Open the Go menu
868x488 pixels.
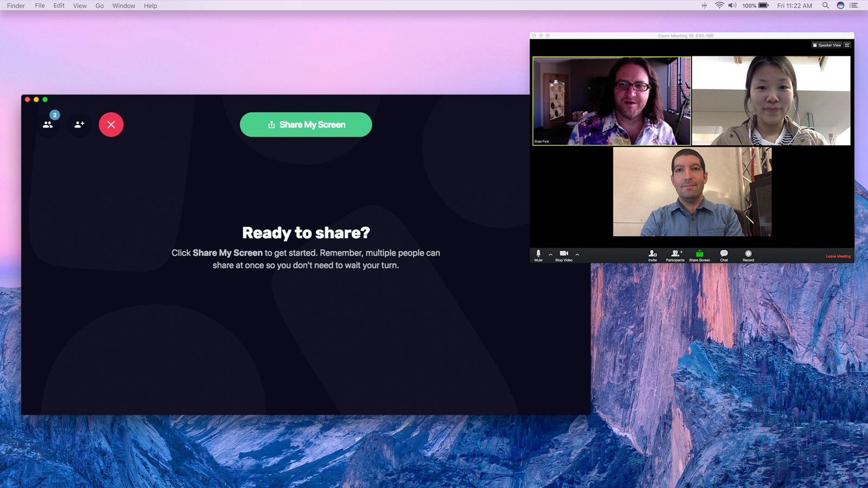click(99, 5)
